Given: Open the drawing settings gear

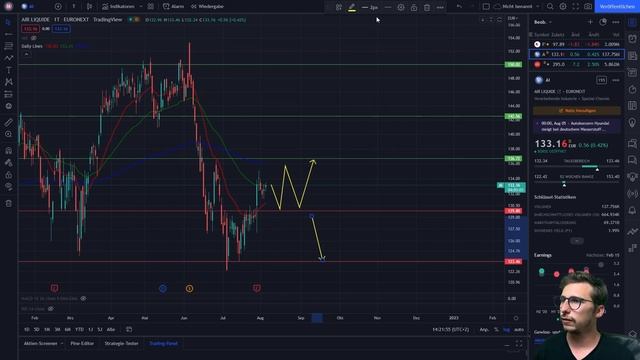Looking at the screenshot, I should [x=401, y=7].
